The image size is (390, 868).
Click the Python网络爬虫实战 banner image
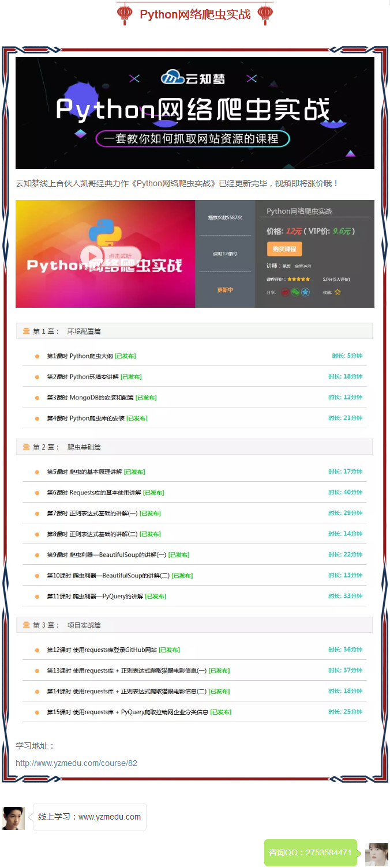[x=195, y=112]
